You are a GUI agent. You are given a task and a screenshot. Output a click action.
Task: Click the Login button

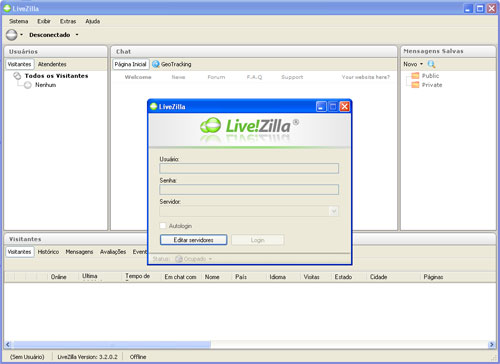[257, 240]
